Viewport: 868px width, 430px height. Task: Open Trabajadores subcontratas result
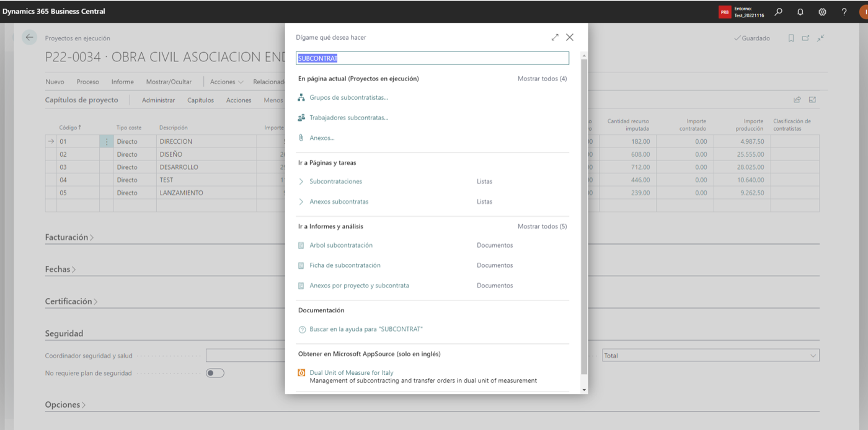point(349,118)
